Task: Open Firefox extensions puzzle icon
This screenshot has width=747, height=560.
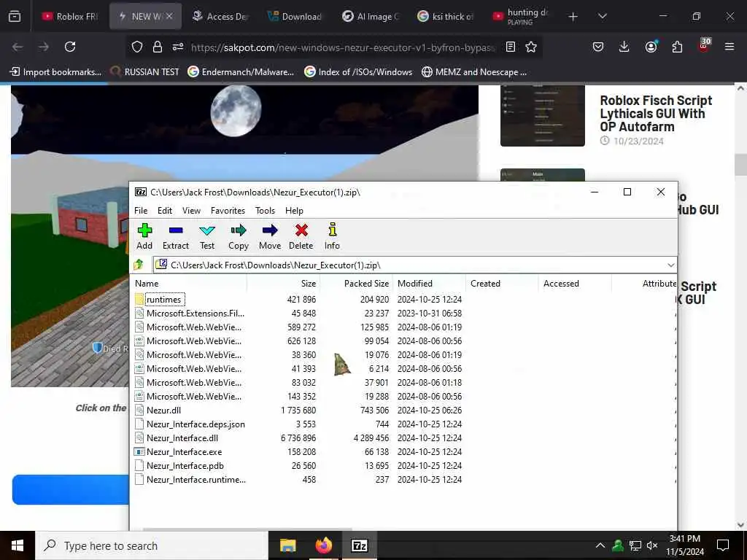Action: click(677, 47)
